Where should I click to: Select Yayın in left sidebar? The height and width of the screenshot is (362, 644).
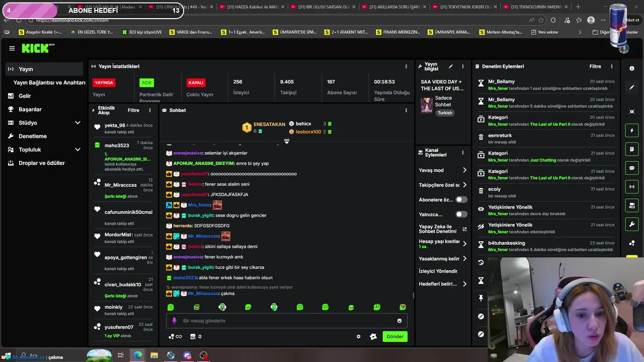(x=44, y=69)
